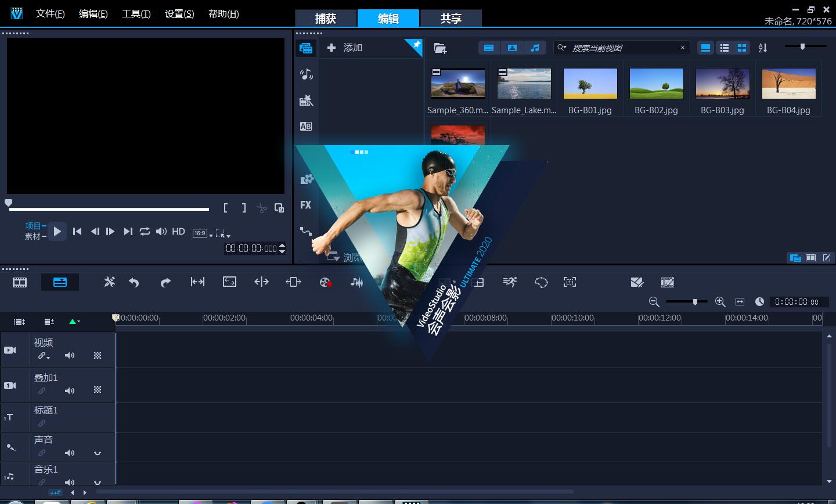The width and height of the screenshot is (836, 504).
Task: Switch to the 共享 tab
Action: [x=451, y=19]
